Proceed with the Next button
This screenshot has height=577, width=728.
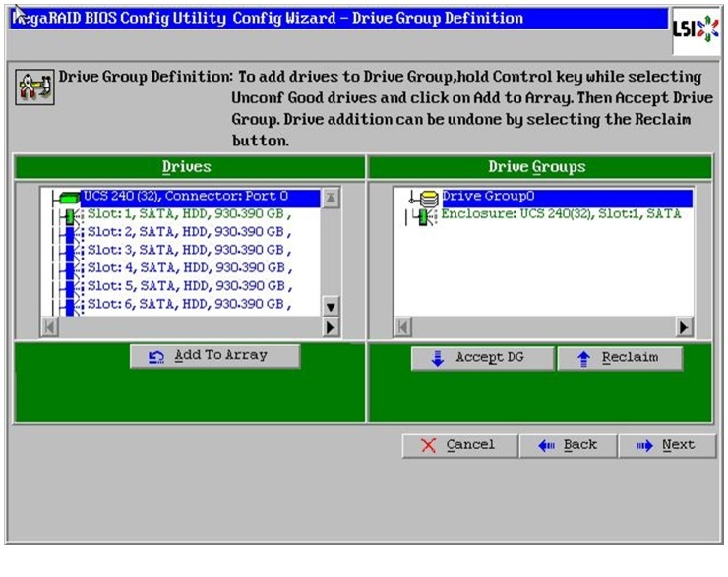pos(667,446)
